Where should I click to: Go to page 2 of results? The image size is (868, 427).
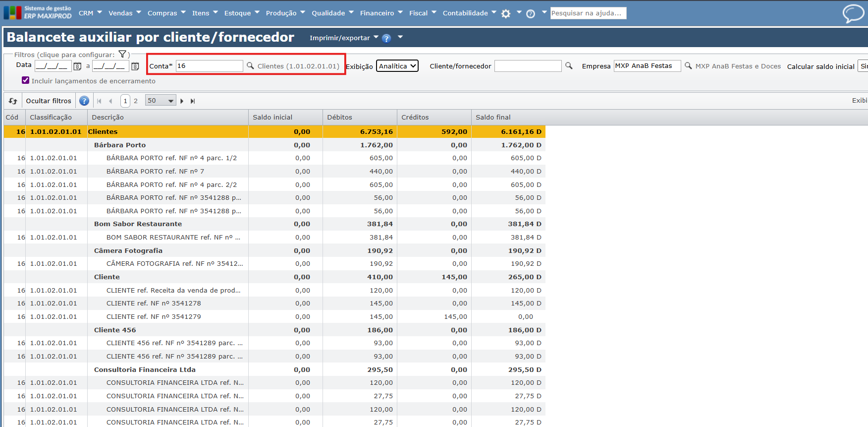pos(136,101)
